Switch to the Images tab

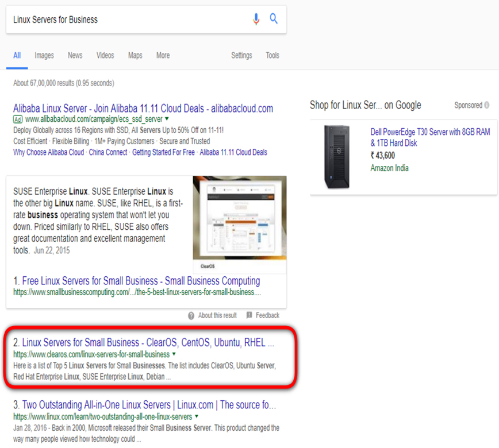tap(44, 55)
